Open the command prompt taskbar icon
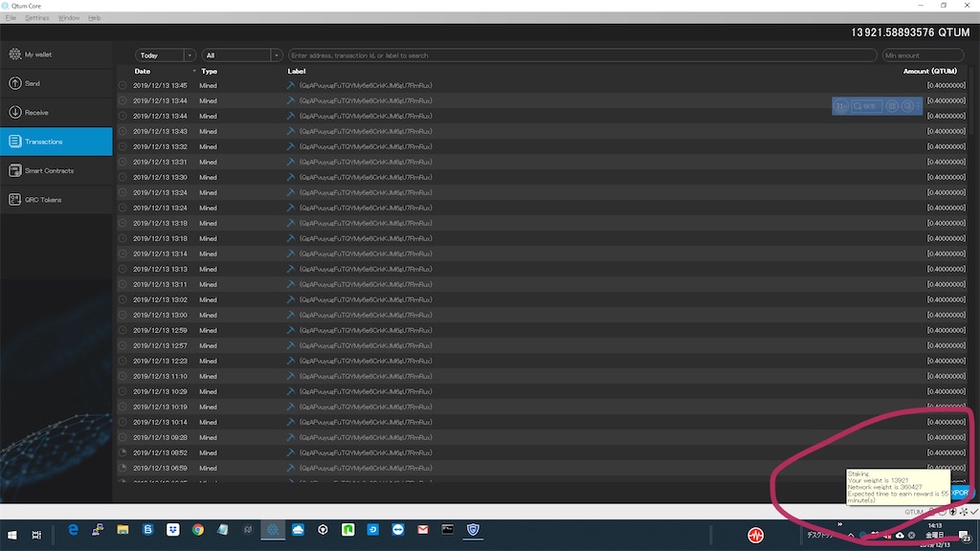This screenshot has height=551, width=980. pos(448,530)
